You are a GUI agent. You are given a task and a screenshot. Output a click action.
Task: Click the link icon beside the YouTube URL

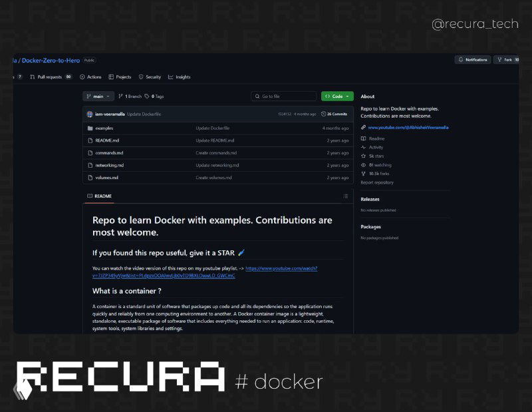click(x=362, y=128)
